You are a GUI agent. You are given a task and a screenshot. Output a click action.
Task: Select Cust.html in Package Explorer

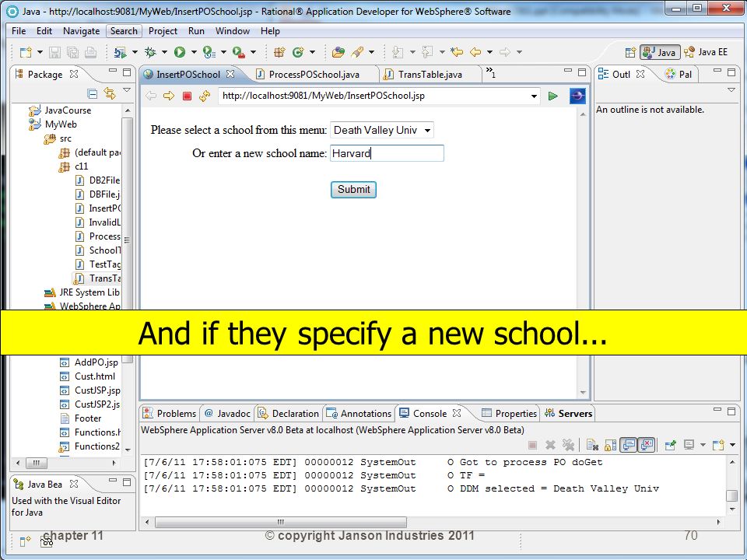coord(94,376)
